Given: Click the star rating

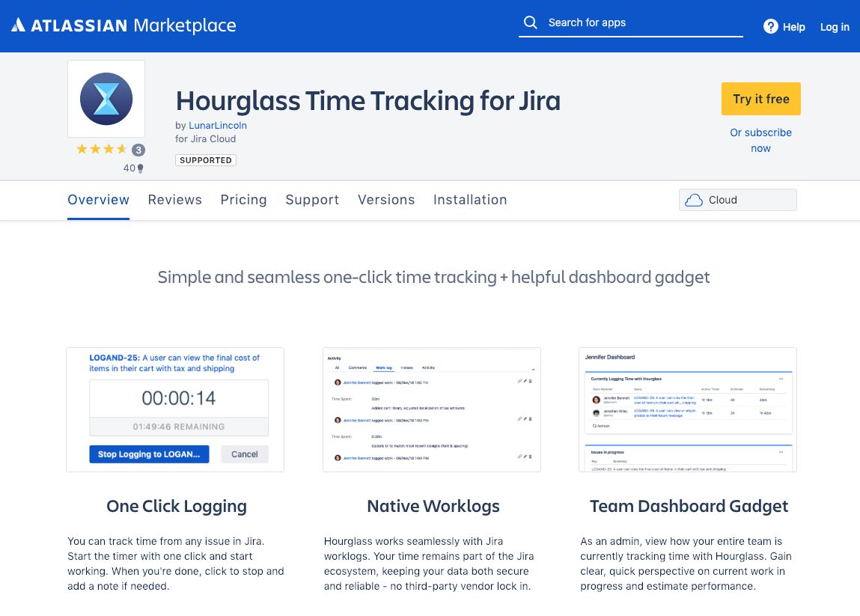Looking at the screenshot, I should (102, 149).
